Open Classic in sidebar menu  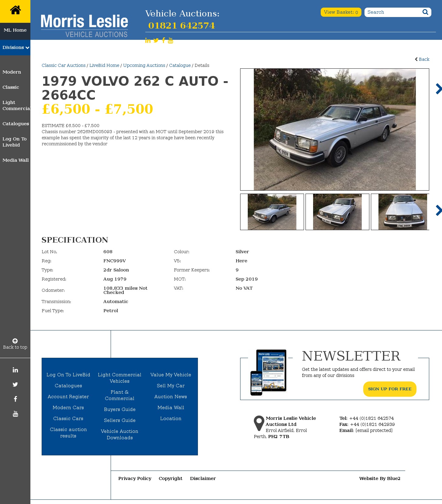coord(11,87)
